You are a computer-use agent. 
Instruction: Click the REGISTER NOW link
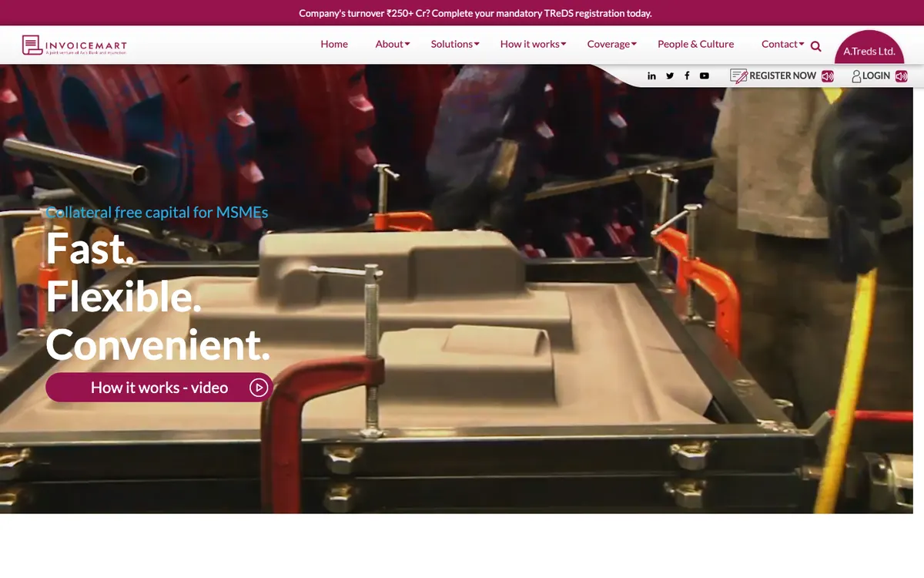782,76
